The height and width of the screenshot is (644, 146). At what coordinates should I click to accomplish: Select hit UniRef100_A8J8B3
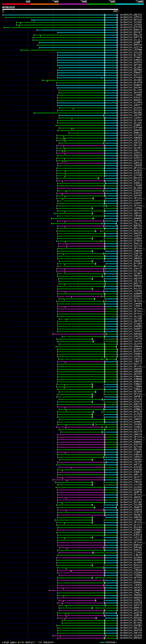[x=131, y=80]
